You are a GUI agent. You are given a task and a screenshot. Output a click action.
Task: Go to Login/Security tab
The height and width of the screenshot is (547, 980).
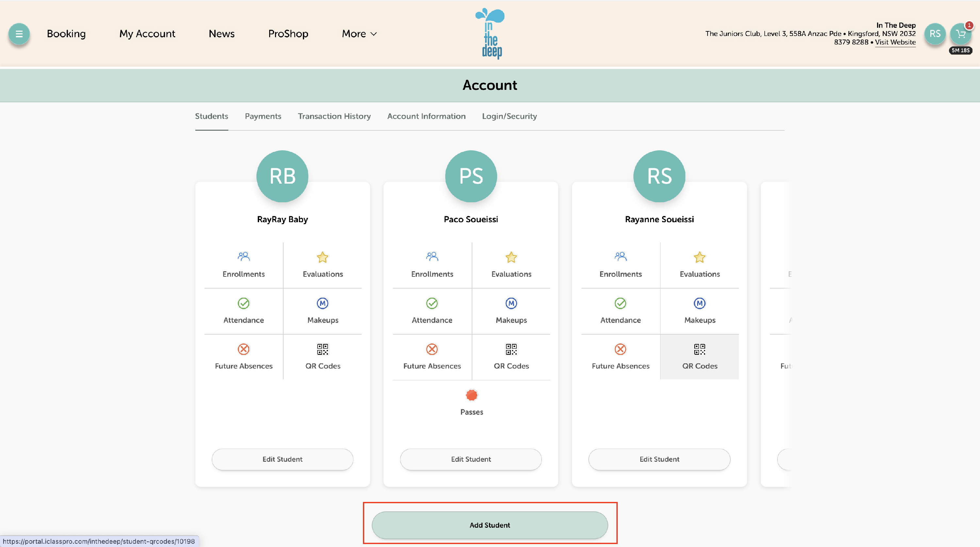point(509,116)
